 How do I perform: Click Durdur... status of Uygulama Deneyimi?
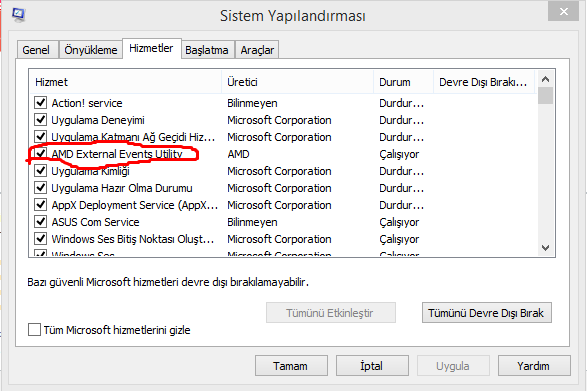coord(401,120)
